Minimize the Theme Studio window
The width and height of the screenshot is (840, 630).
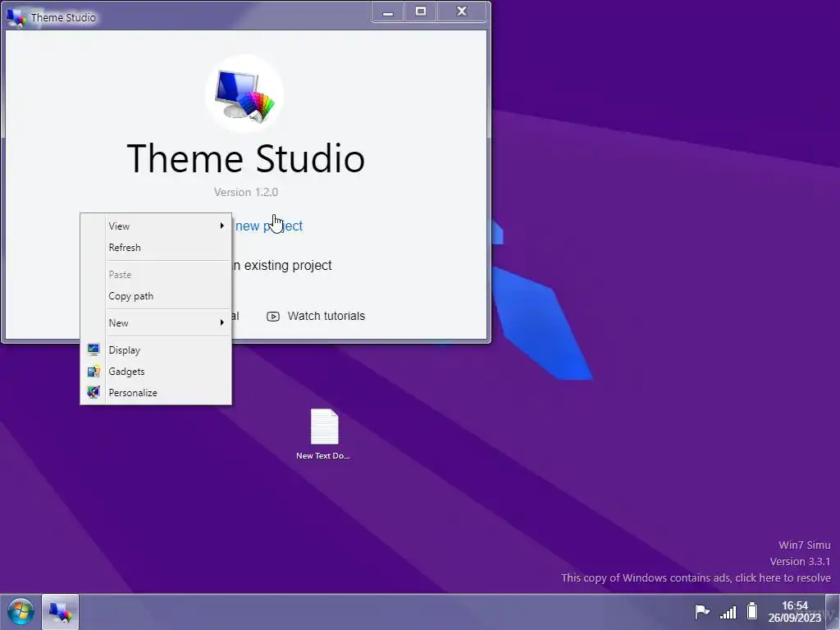(x=388, y=11)
